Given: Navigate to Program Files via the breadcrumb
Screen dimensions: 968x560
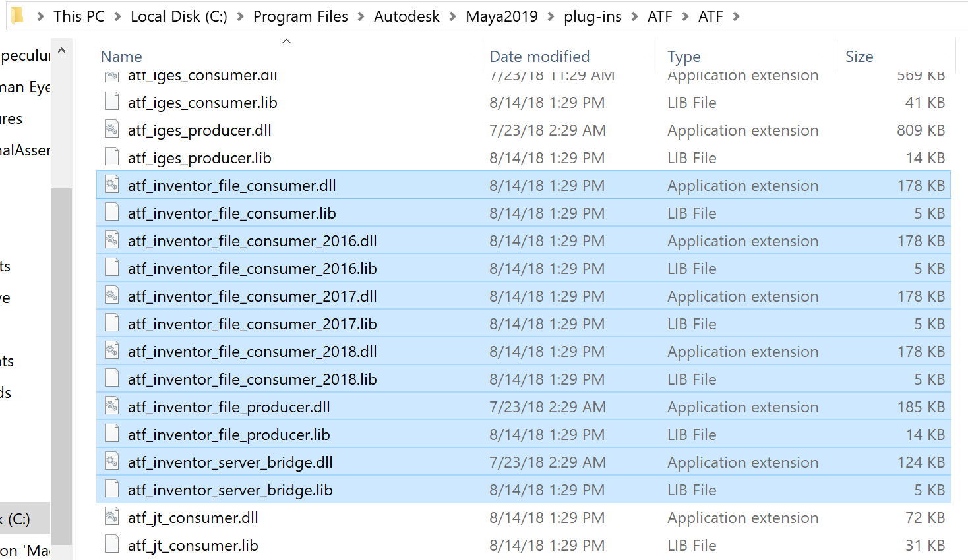Looking at the screenshot, I should pyautogui.click(x=300, y=16).
